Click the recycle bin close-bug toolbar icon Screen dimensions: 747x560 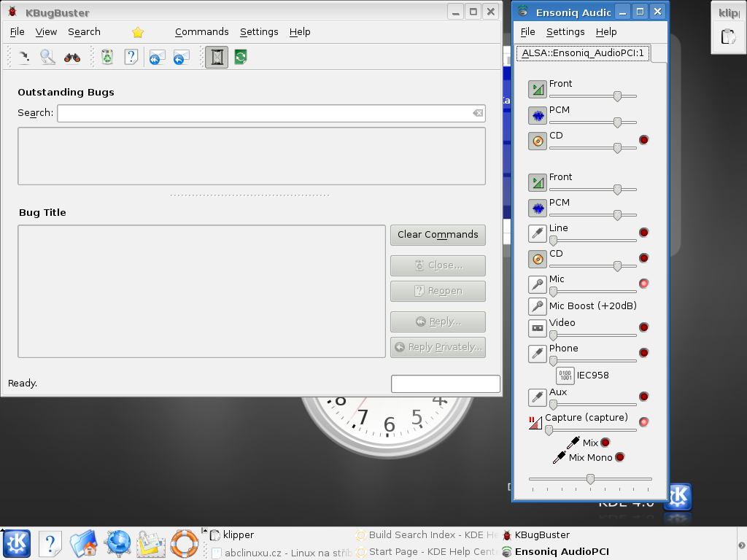click(108, 58)
